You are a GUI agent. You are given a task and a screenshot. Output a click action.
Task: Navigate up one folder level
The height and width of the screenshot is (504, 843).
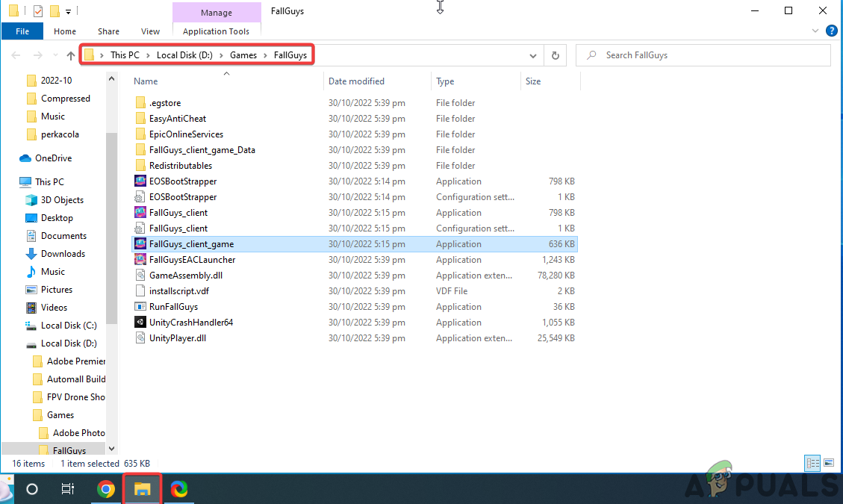71,55
